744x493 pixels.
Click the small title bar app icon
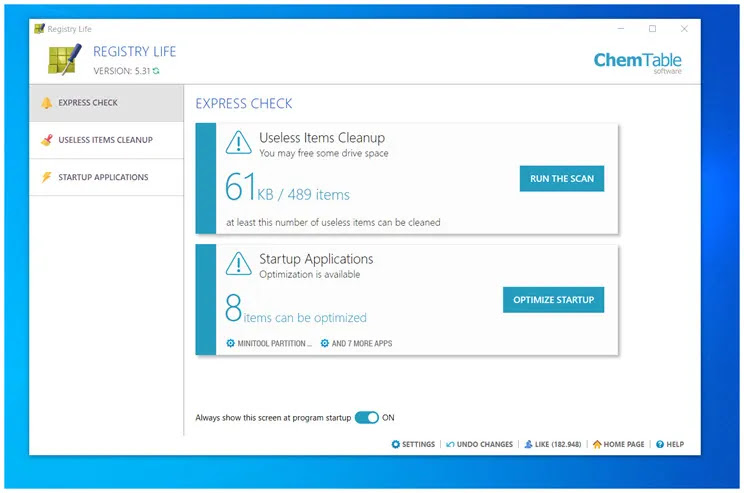pos(39,28)
